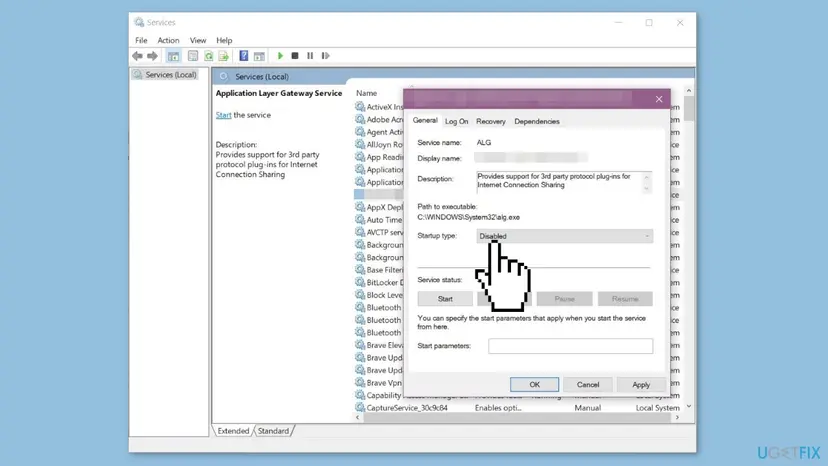Click the Export List toolbar icon
Viewport: 828px width, 466px height.
point(223,56)
